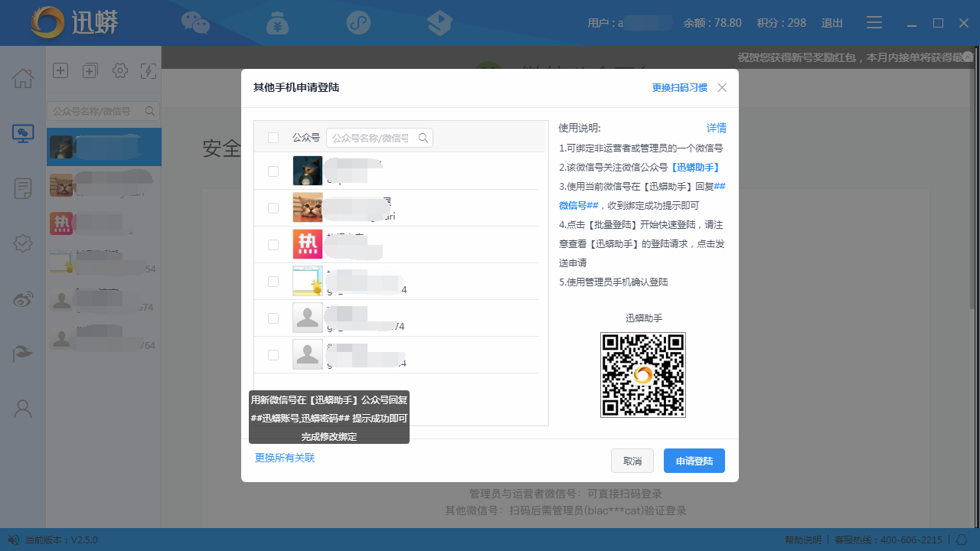Click the 使用说明: heading text

tap(580, 128)
